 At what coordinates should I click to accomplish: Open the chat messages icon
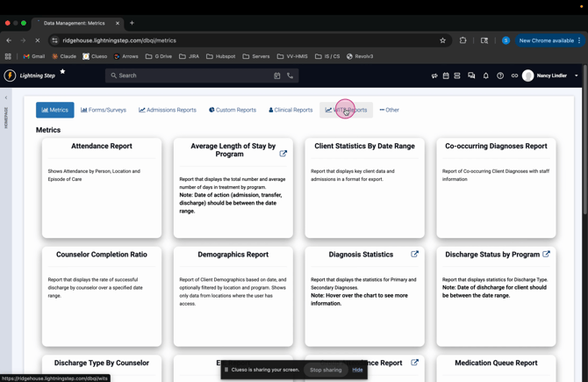click(x=471, y=76)
